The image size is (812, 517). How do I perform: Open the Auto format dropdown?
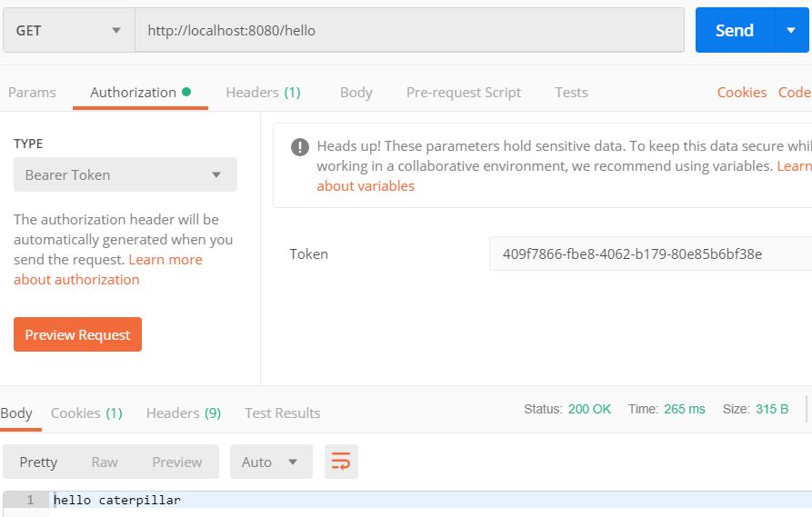pos(271,461)
